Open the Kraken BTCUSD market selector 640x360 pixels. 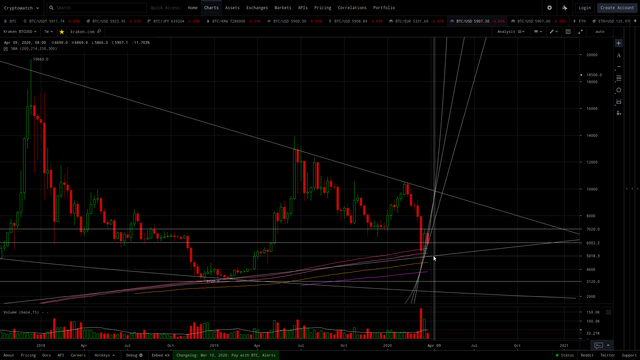pyautogui.click(x=20, y=32)
